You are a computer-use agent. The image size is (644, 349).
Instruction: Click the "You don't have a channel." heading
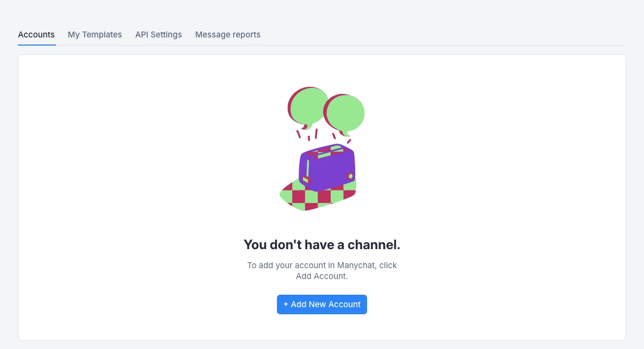322,245
